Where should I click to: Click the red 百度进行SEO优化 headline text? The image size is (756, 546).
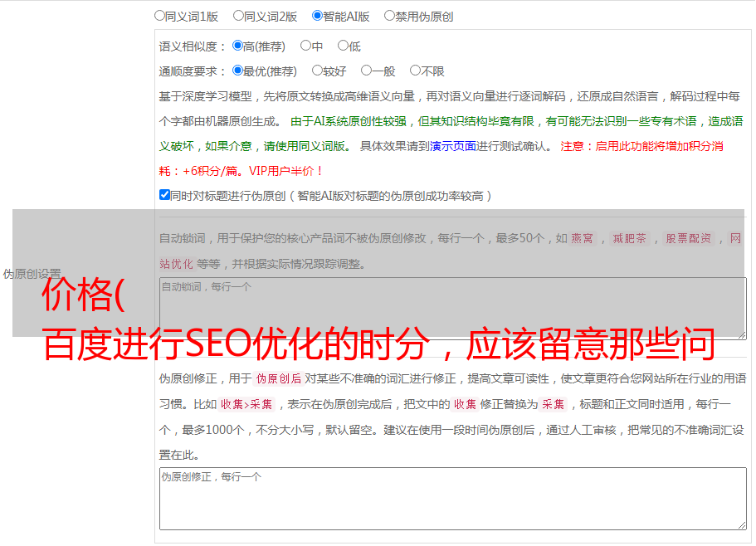(x=378, y=344)
